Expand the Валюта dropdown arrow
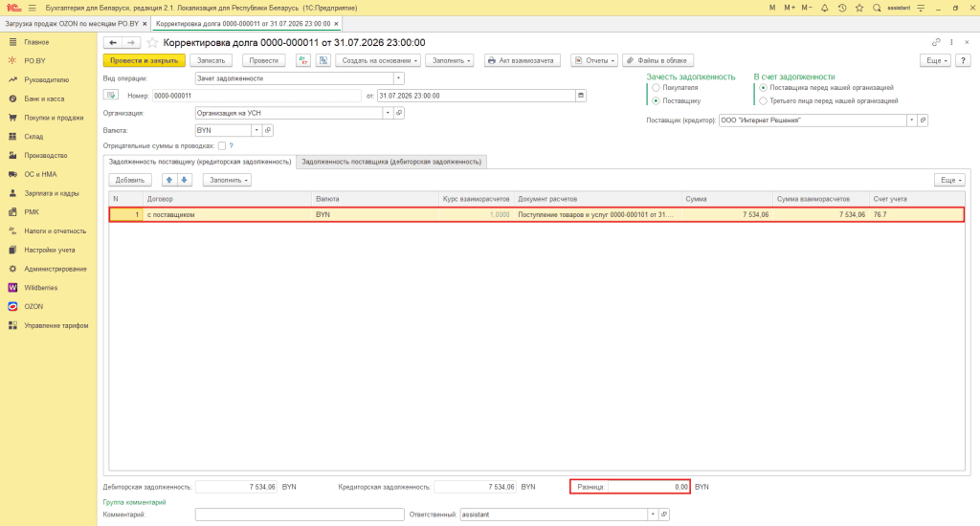Image resolution: width=980 pixels, height=526 pixels. click(x=256, y=130)
